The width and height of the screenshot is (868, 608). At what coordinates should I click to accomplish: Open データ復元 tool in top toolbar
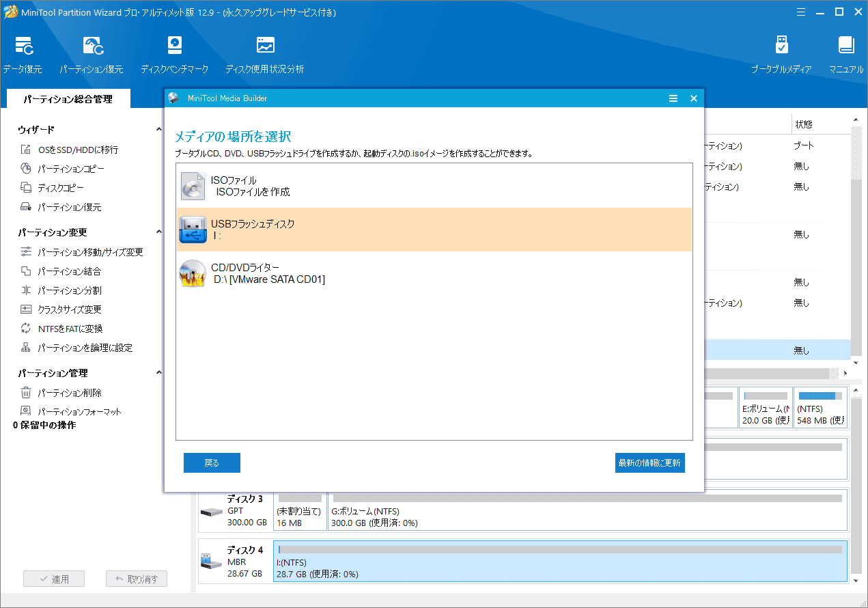23,55
